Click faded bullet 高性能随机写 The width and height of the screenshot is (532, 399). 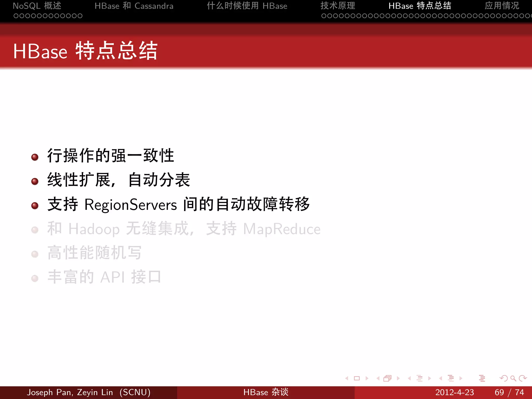[95, 253]
